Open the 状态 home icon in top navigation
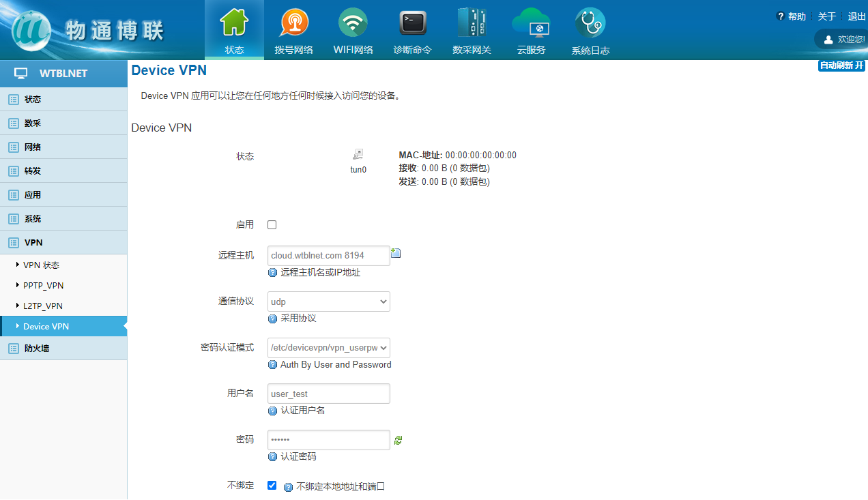The image size is (868, 500). [234, 24]
